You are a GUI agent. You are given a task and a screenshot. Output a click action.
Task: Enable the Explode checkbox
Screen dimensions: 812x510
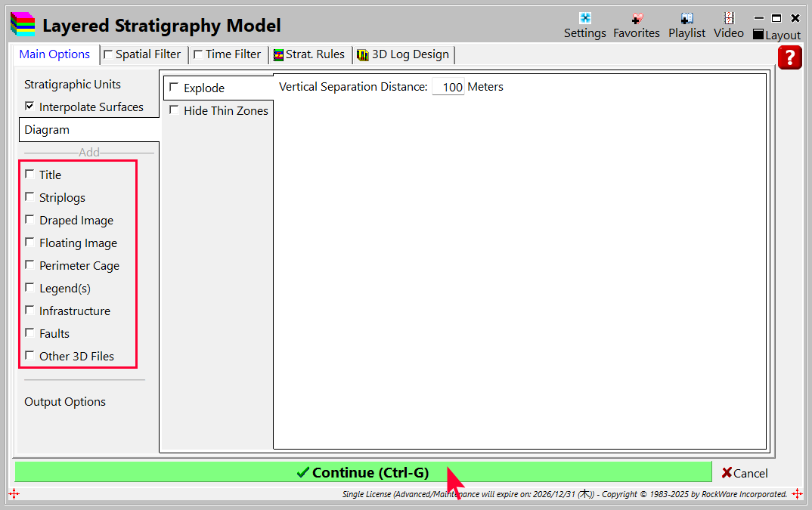(x=174, y=88)
